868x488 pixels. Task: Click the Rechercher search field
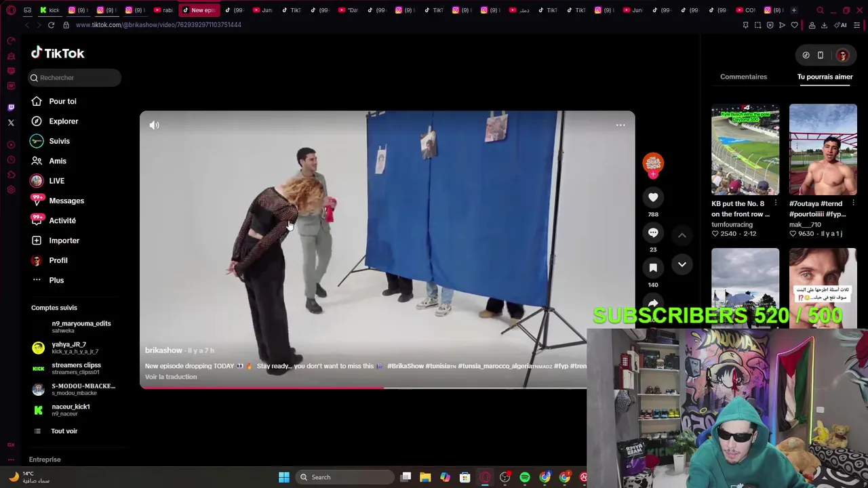tap(75, 78)
